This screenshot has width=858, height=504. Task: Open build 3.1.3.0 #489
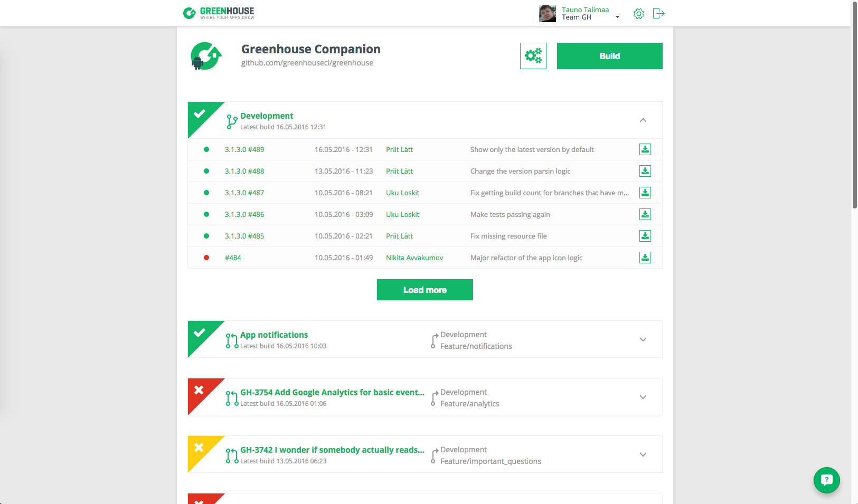[x=244, y=149]
